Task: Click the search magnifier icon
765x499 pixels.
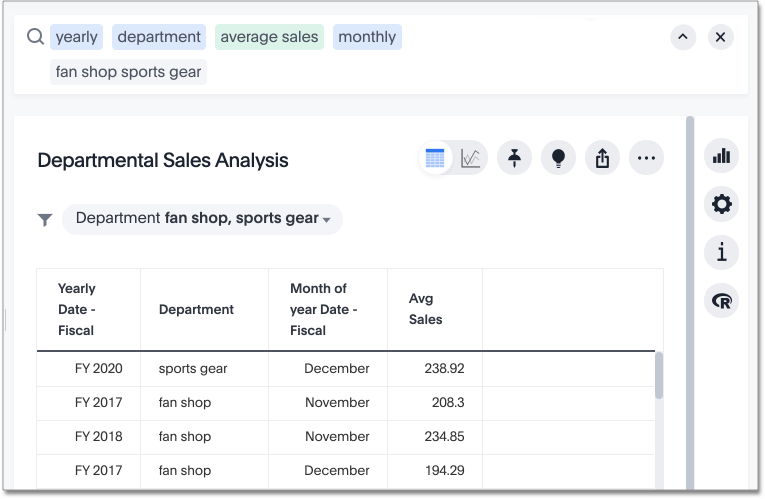Action: pos(35,37)
